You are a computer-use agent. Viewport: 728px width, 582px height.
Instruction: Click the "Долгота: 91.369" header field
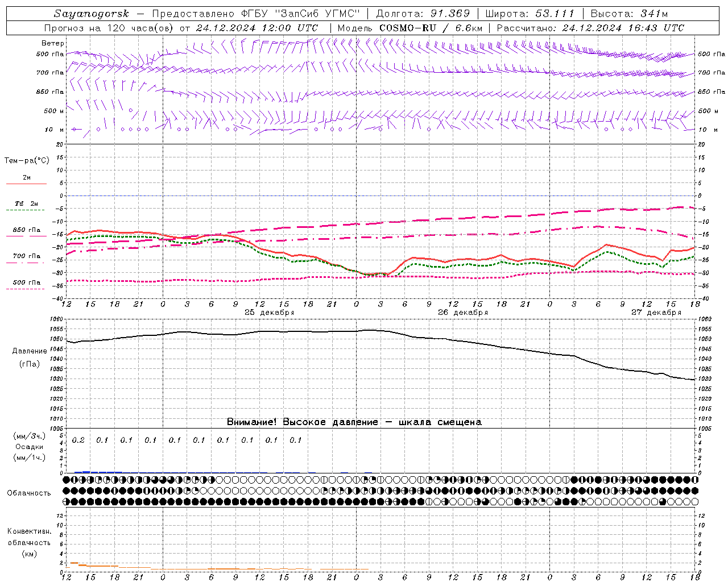(x=423, y=14)
